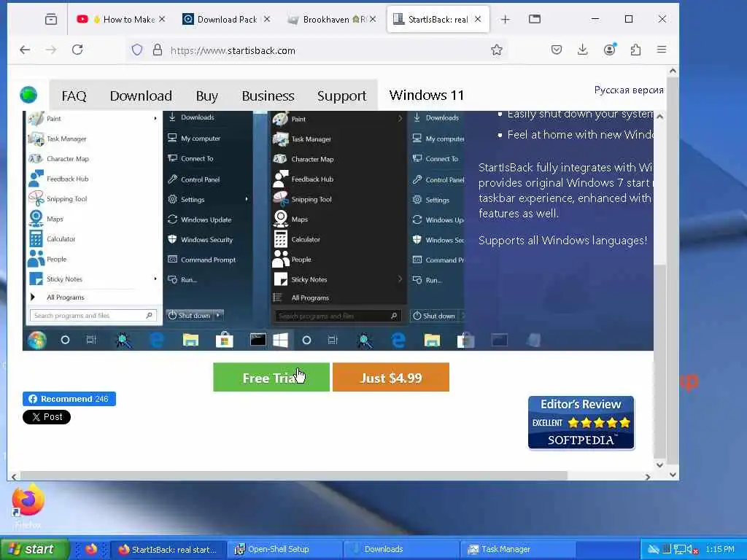This screenshot has width=747, height=560.
Task: Click page vertical scrollbar down arrow
Action: [672, 474]
